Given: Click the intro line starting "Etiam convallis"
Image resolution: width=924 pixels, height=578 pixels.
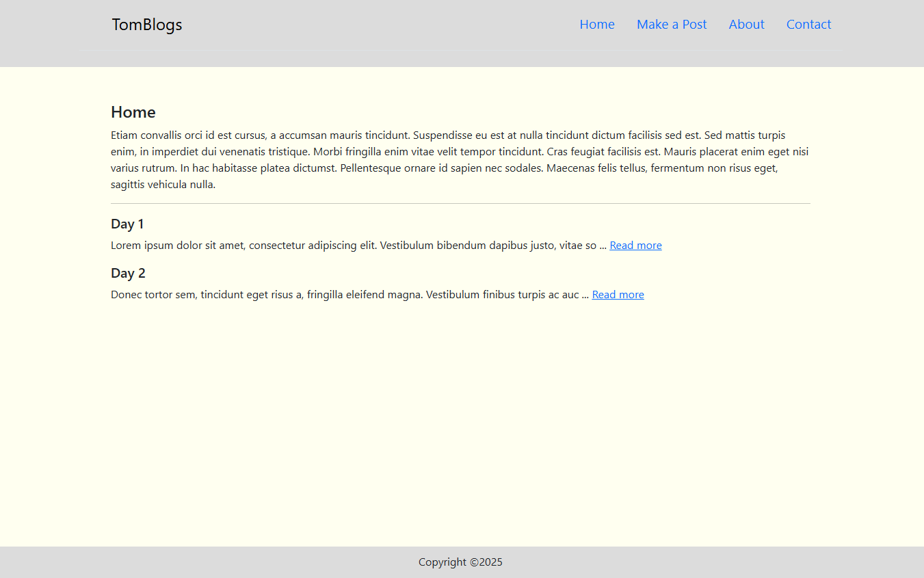Looking at the screenshot, I should coord(448,135).
